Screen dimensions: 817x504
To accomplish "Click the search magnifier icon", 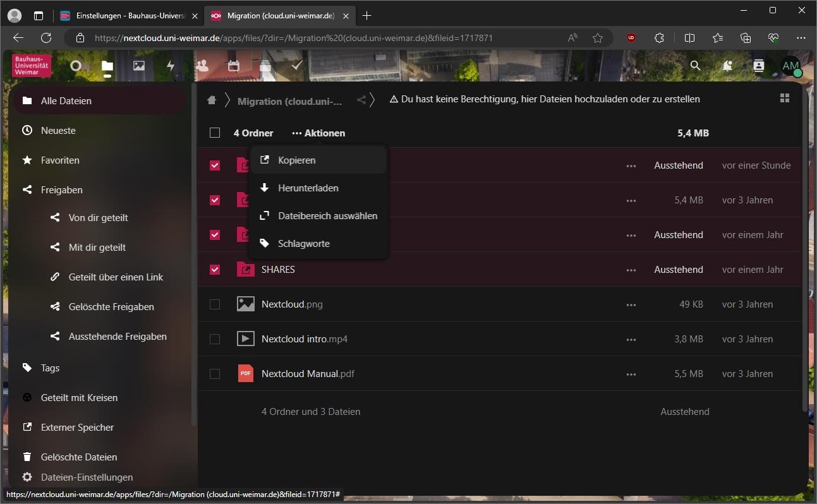I will [x=696, y=66].
